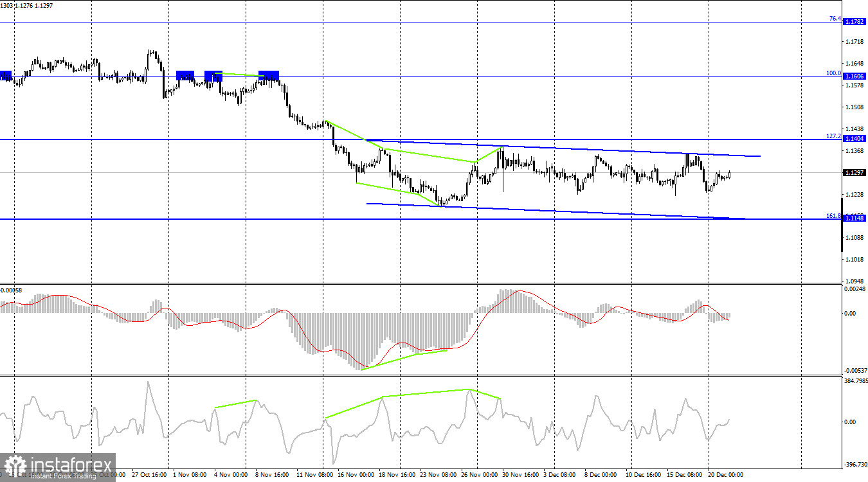The width and height of the screenshot is (868, 482).
Task: Click the 1.1368 price scale value
Action: (855, 151)
